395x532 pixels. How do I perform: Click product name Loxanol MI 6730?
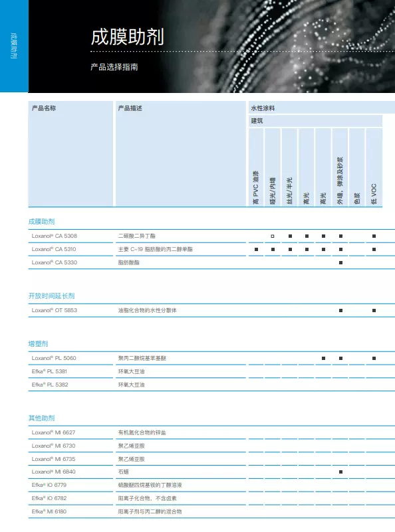(53, 446)
